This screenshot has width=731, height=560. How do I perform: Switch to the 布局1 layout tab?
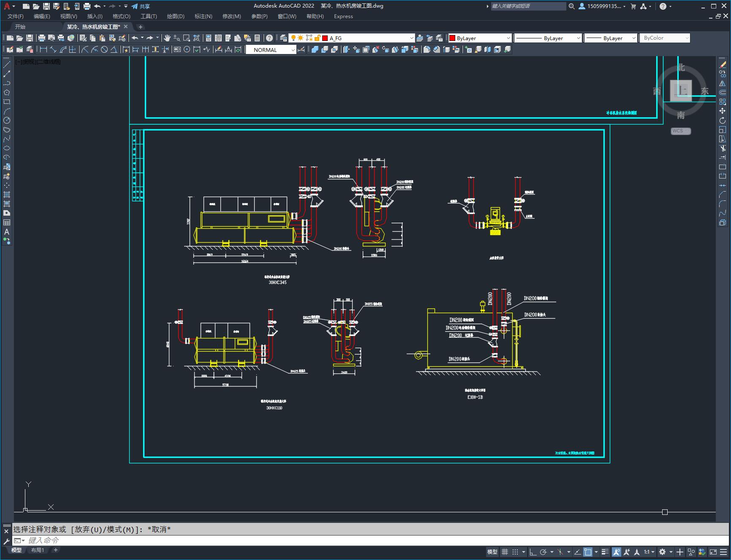[38, 550]
